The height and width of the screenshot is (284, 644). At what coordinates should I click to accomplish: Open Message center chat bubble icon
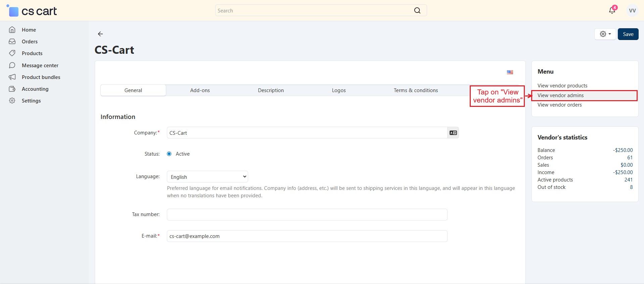[12, 65]
